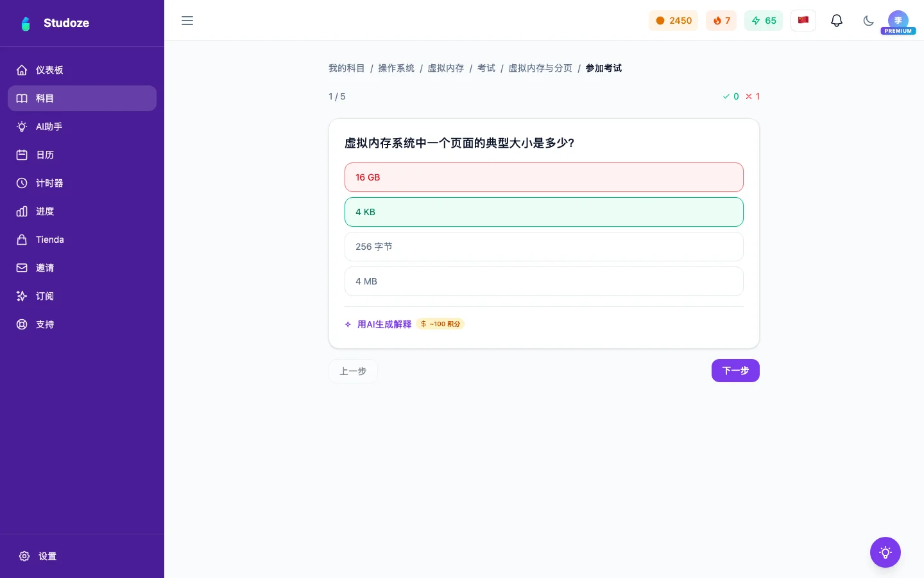This screenshot has width=924, height=578.
Task: Click the 1 / 5 progress counter
Action: 337,96
